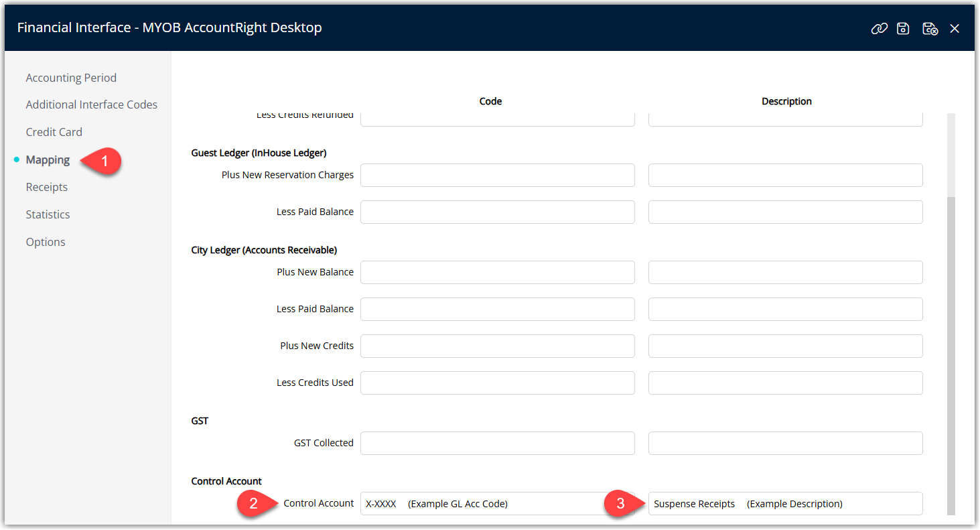Click Plus New Balance Code field
The image size is (980, 530).
point(498,272)
